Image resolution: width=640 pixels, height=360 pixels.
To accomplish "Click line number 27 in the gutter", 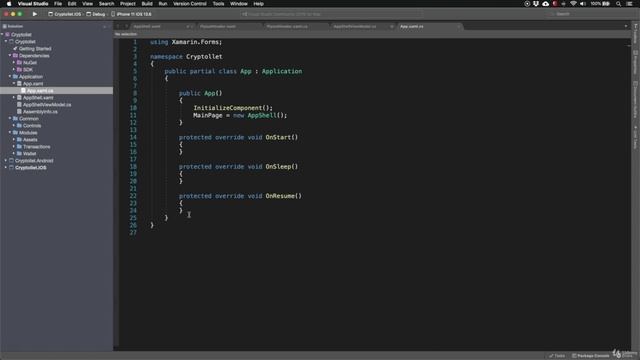I will coord(133,233).
